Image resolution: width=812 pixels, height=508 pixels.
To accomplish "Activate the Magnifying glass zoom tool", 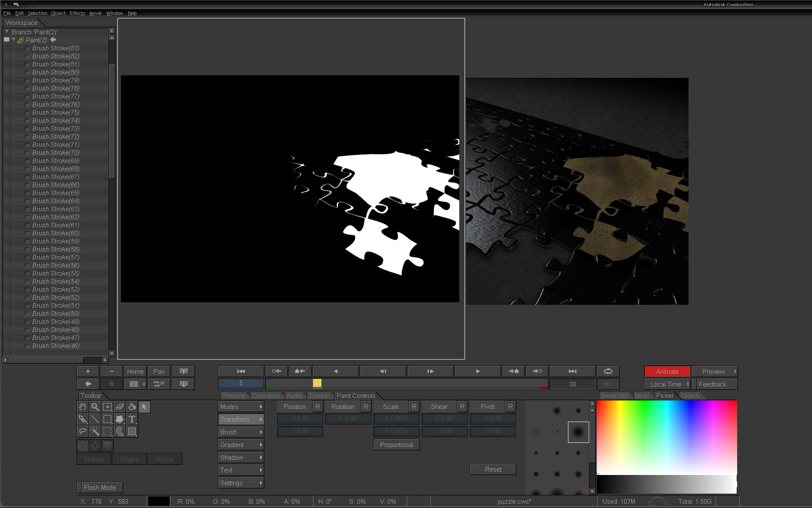I will 95,407.
